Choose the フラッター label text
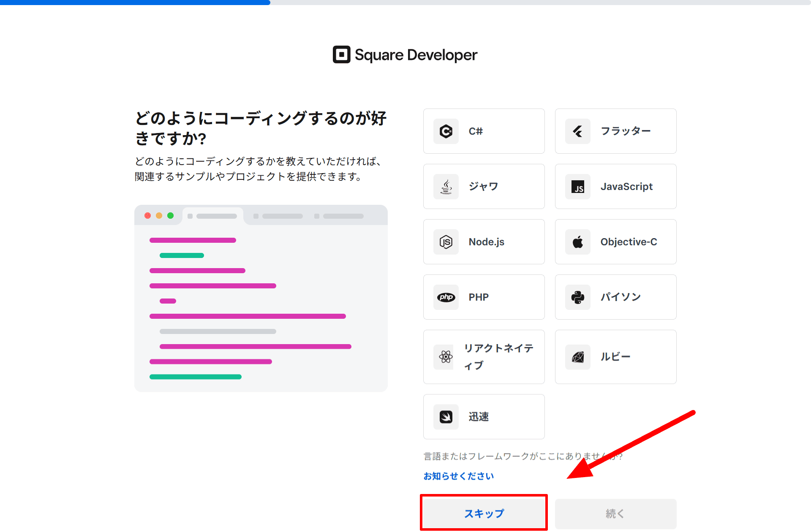This screenshot has height=532, width=811. (x=626, y=131)
